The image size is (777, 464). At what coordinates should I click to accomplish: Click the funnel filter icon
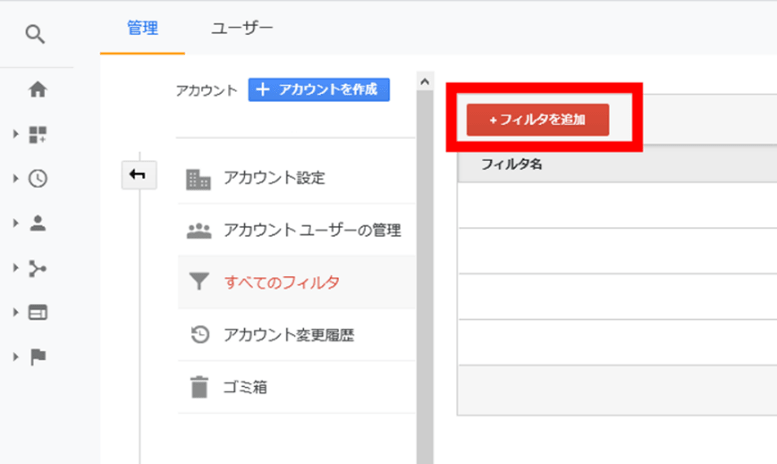tap(199, 281)
